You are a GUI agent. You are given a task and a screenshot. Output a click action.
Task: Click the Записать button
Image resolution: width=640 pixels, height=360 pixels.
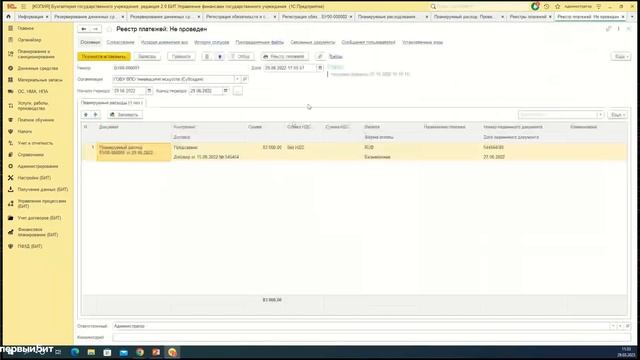coord(147,56)
